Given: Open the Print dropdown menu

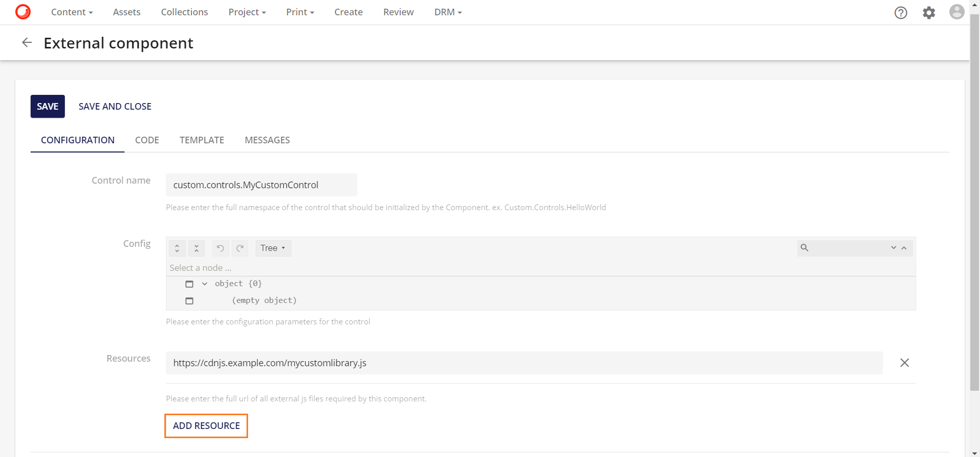Looking at the screenshot, I should [300, 12].
